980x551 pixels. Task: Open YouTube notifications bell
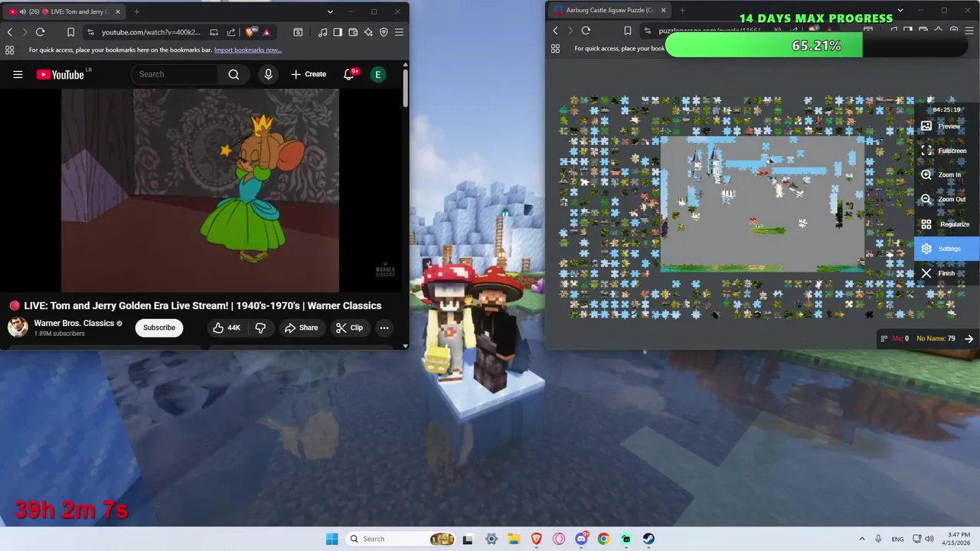(349, 74)
